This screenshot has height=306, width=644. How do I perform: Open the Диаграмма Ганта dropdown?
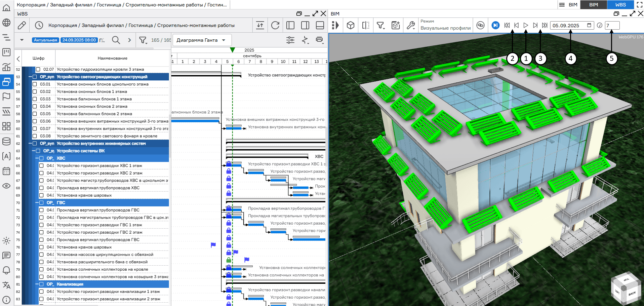coord(201,40)
